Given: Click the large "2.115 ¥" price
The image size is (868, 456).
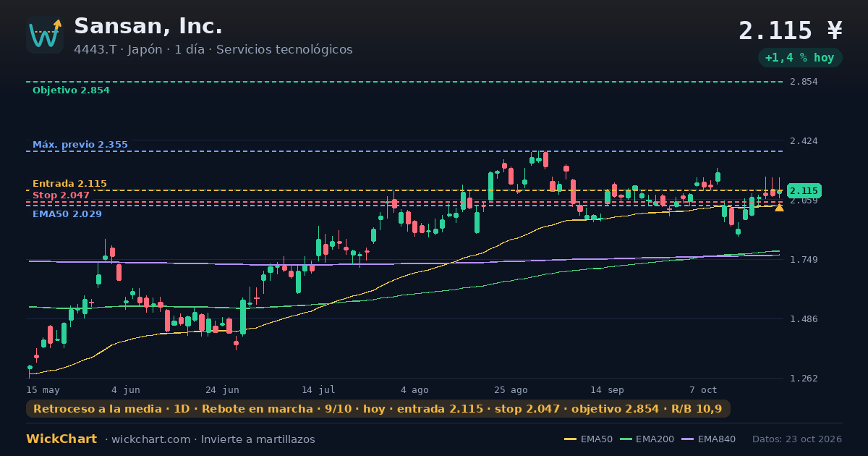Looking at the screenshot, I should pyautogui.click(x=791, y=30).
